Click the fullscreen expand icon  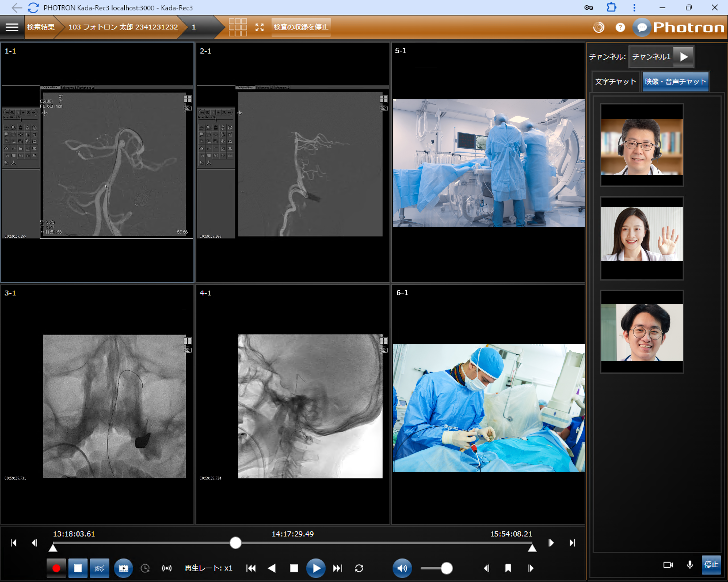coord(259,27)
